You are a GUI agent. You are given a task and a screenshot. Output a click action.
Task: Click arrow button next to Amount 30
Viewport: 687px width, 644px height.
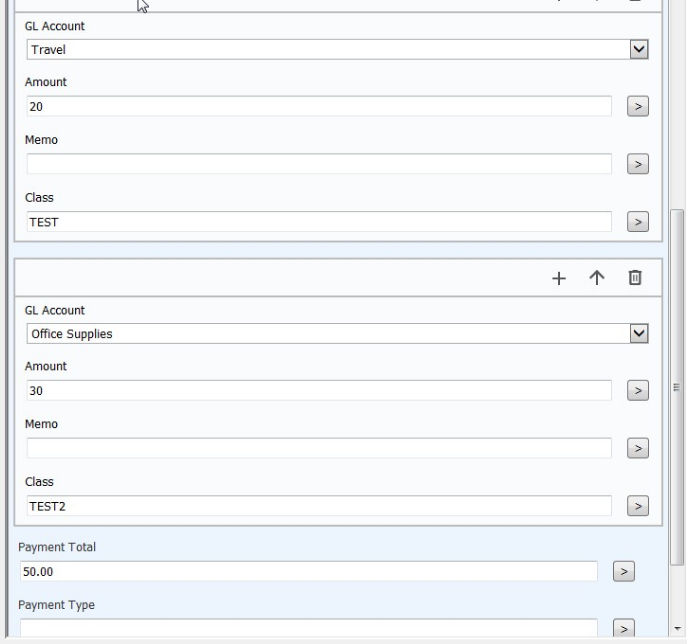pos(637,391)
